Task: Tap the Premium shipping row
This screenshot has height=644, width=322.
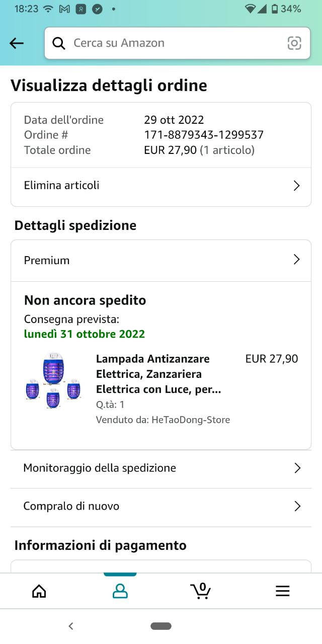Action: pos(47,260)
